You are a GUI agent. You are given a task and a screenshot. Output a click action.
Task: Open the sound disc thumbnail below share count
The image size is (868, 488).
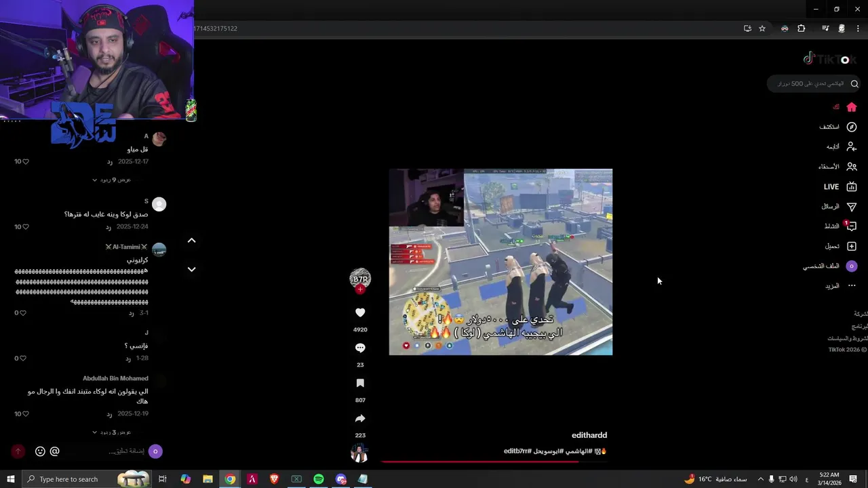coord(359,452)
